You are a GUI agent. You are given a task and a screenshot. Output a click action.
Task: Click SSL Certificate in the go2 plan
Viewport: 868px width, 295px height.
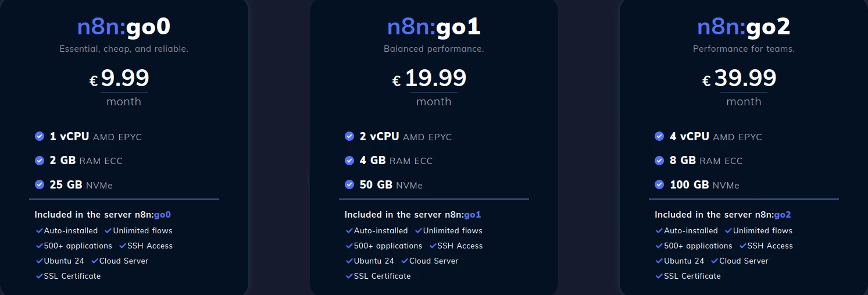[x=692, y=276]
